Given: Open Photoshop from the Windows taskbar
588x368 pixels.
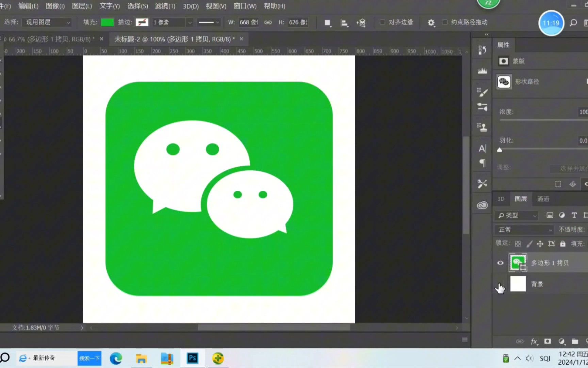Looking at the screenshot, I should (193, 358).
